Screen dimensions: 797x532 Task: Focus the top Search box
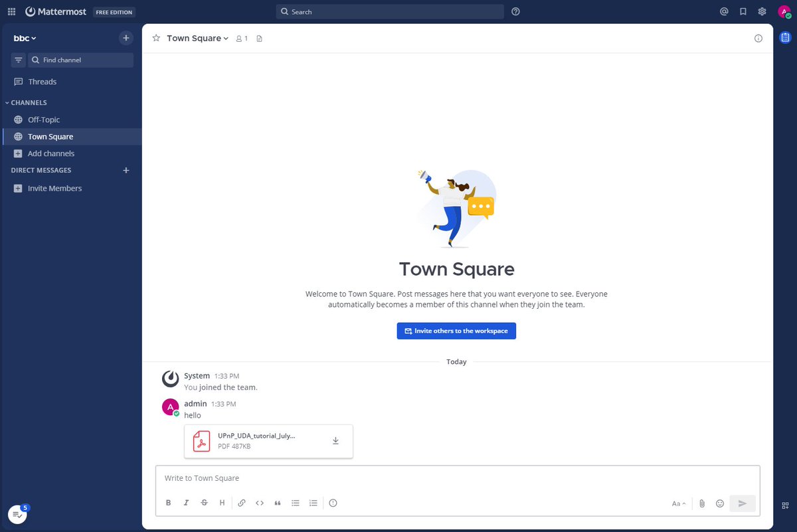pyautogui.click(x=390, y=12)
